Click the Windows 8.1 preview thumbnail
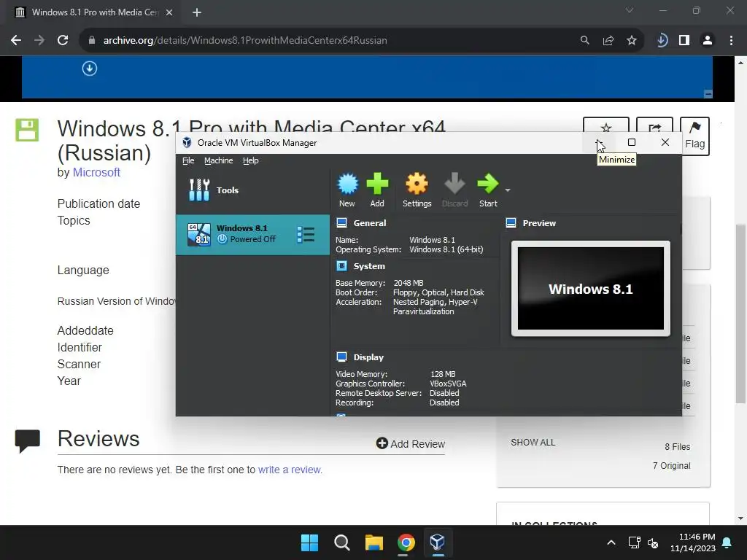The height and width of the screenshot is (560, 747). point(591,289)
